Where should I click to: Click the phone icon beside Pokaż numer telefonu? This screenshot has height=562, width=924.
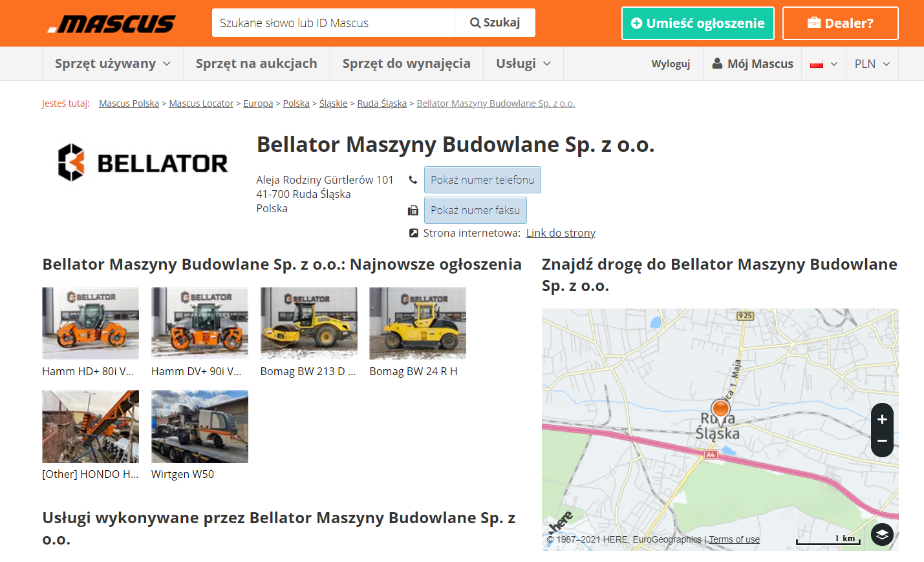pos(413,180)
